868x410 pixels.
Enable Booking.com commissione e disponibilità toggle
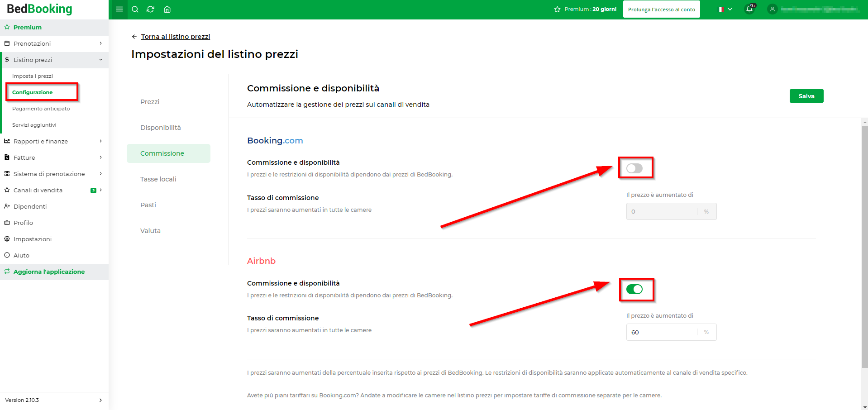click(x=634, y=168)
